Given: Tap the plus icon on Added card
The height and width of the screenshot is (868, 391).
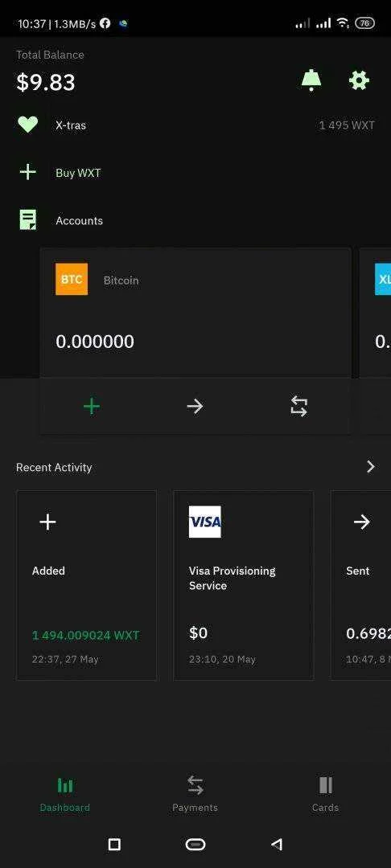Looking at the screenshot, I should (47, 522).
